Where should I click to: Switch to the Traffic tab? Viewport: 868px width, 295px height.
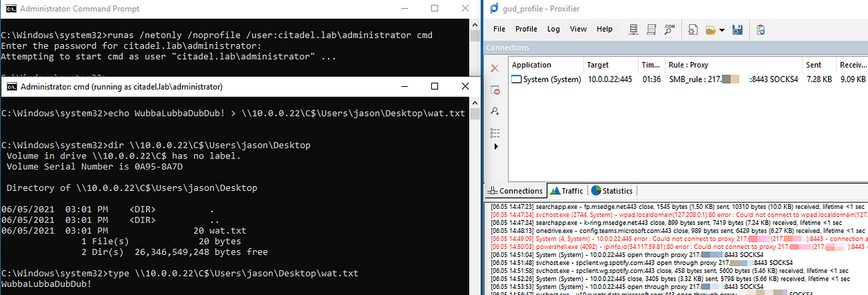coord(566,191)
